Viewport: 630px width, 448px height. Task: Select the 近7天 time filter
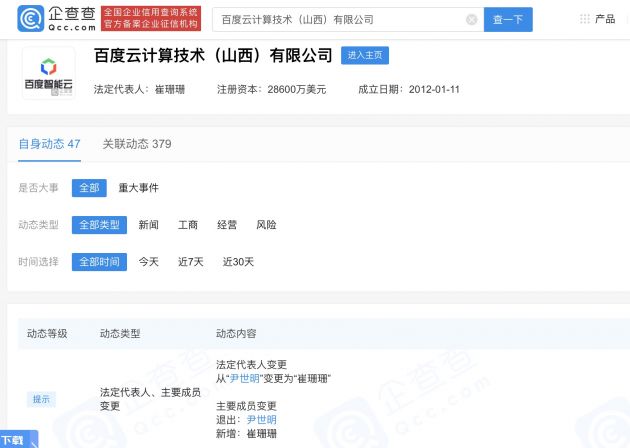(190, 262)
